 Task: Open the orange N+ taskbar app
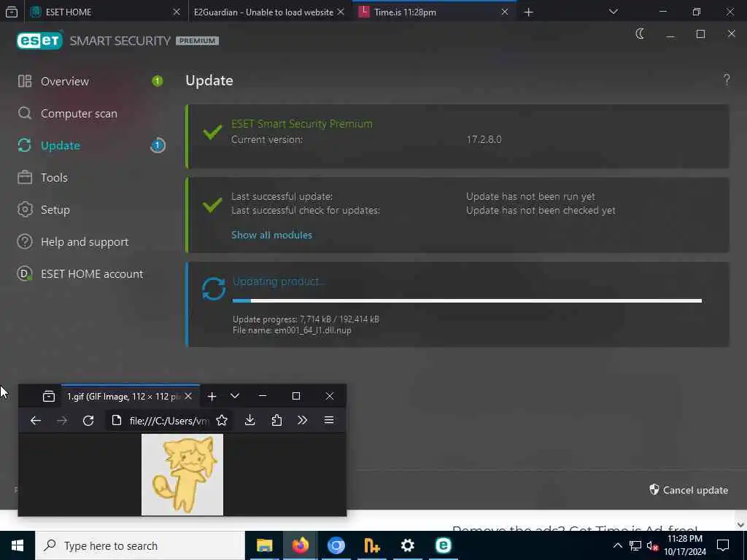[x=371, y=545]
